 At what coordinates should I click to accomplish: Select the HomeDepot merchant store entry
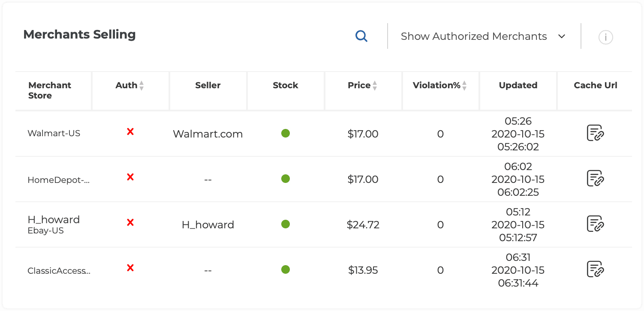[58, 180]
